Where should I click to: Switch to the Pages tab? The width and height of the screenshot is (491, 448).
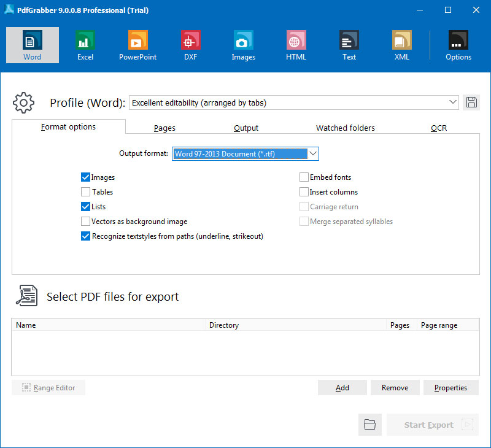click(164, 128)
